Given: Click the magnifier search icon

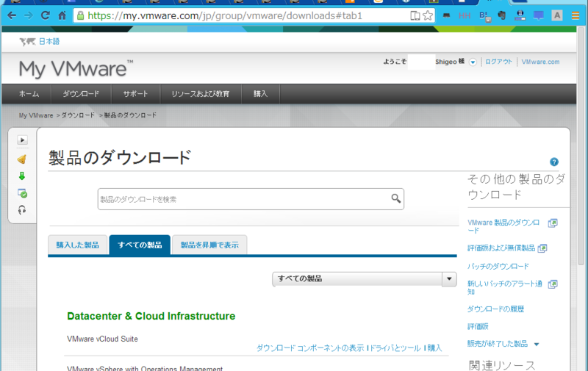Looking at the screenshot, I should [x=395, y=198].
